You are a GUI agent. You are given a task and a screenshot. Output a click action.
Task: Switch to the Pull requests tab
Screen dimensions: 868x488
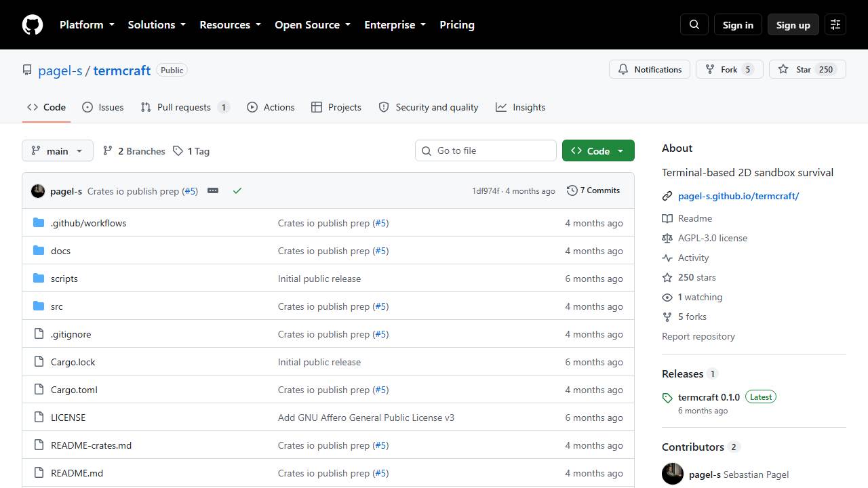tap(185, 107)
